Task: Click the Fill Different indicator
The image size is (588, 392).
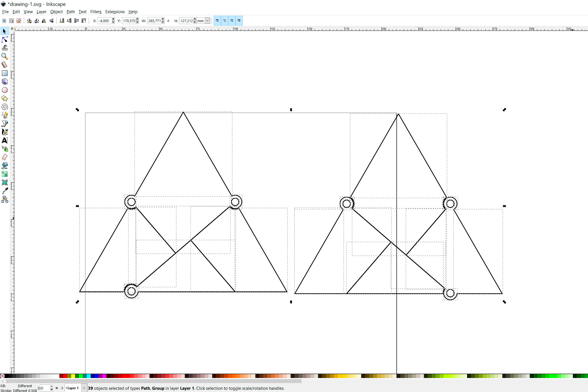Action: click(x=25, y=386)
